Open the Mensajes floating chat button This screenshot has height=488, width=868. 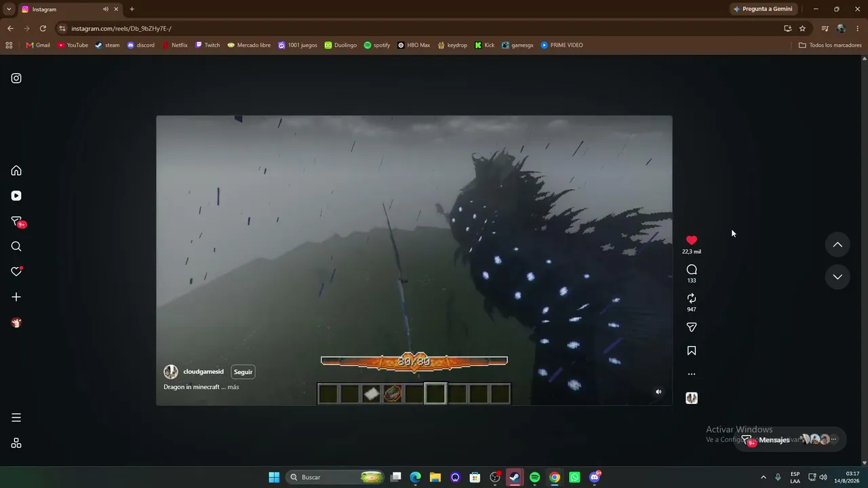point(791,440)
